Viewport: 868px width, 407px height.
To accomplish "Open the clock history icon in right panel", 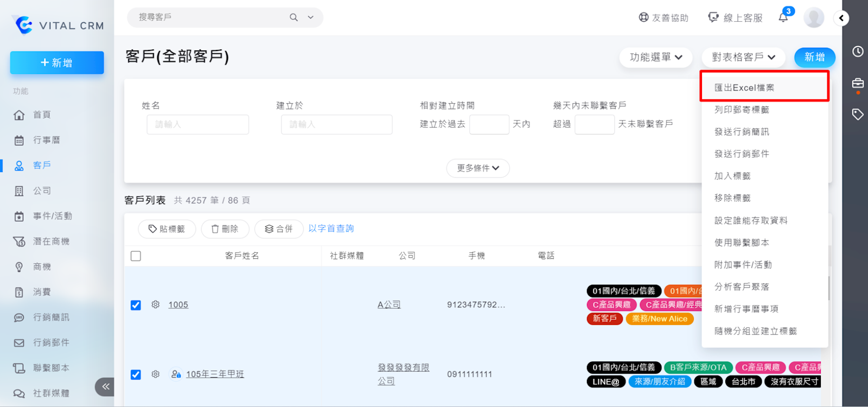I will point(858,52).
